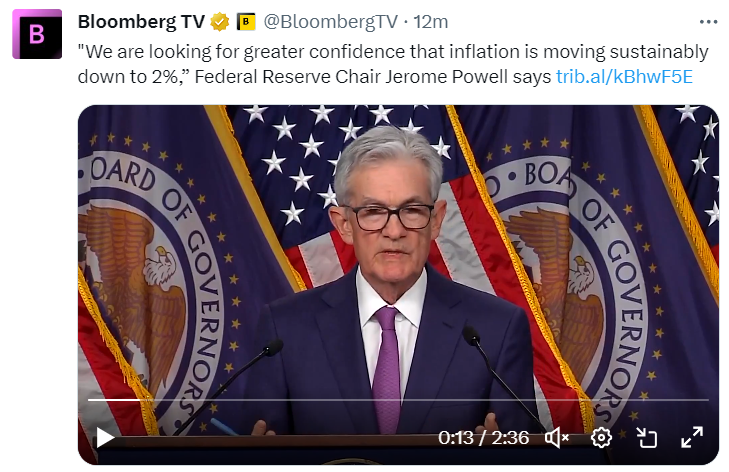Click the 0:13 / 2:36 time display
The image size is (729, 472).
(484, 437)
